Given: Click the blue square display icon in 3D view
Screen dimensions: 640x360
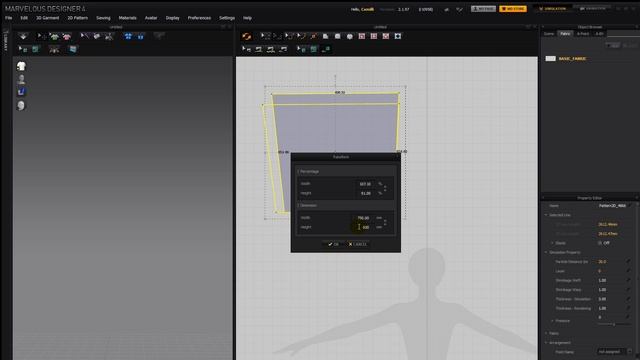Looking at the screenshot, I should click(x=21, y=92).
